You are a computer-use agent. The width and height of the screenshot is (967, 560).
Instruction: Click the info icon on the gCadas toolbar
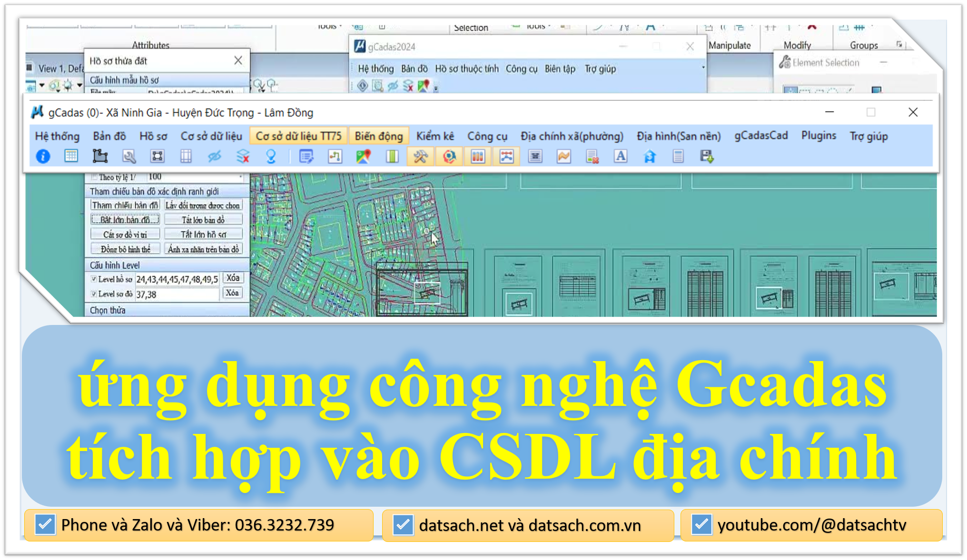click(x=43, y=156)
